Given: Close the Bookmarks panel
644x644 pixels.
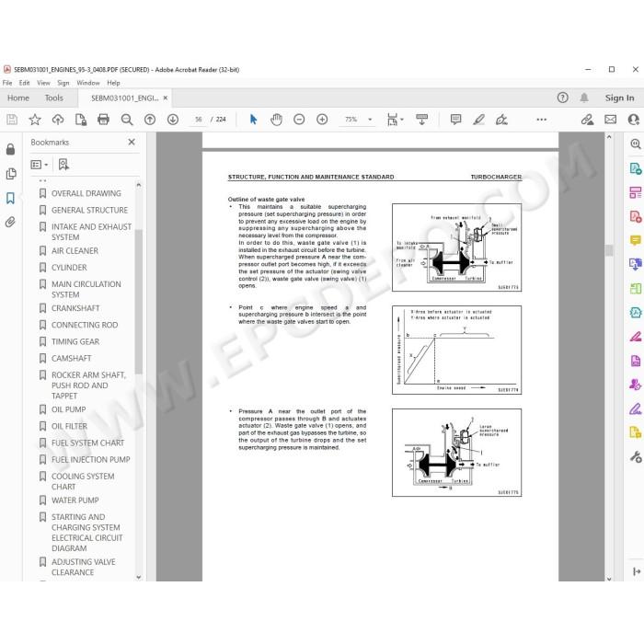Looking at the screenshot, I should pos(132,142).
